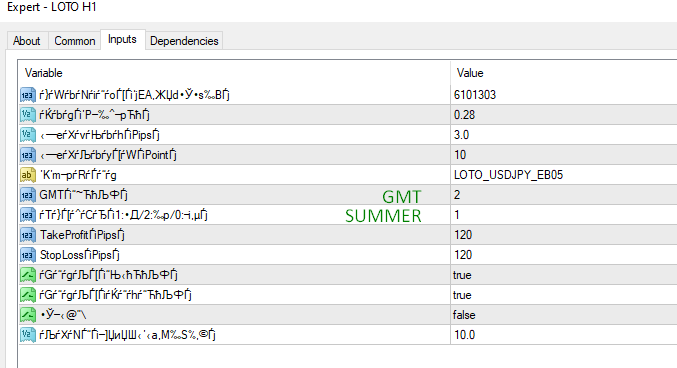
Task: Click the StopLoss value 120 field
Action: 563,255
